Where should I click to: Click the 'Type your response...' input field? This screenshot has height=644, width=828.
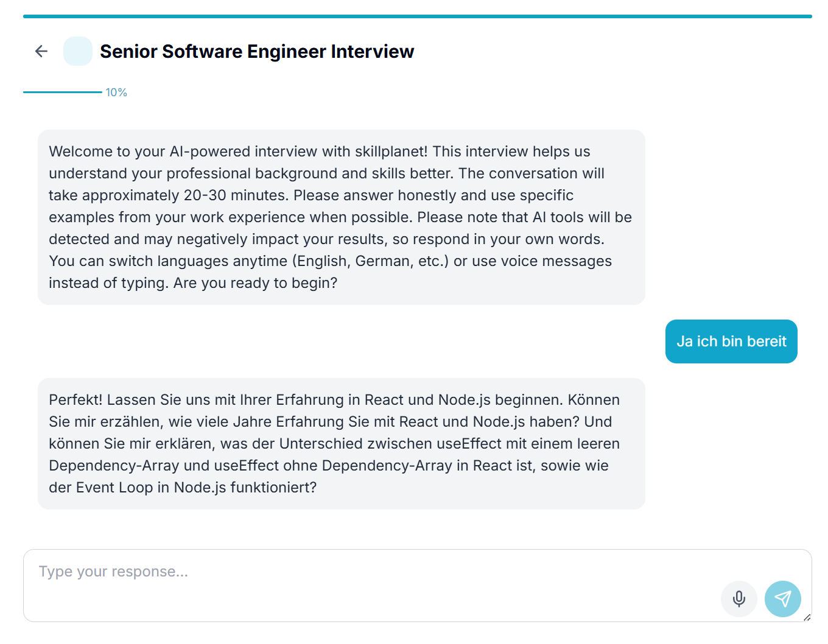pos(244,572)
